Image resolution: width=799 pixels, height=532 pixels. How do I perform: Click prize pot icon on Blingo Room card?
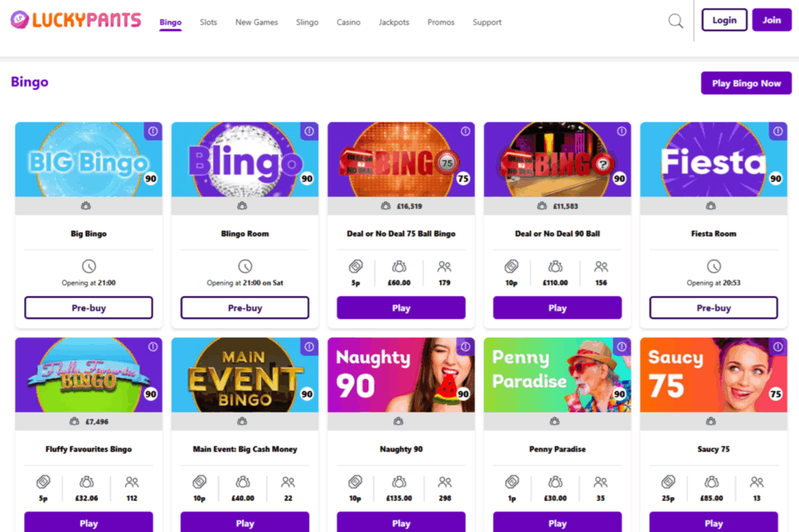[x=244, y=205]
